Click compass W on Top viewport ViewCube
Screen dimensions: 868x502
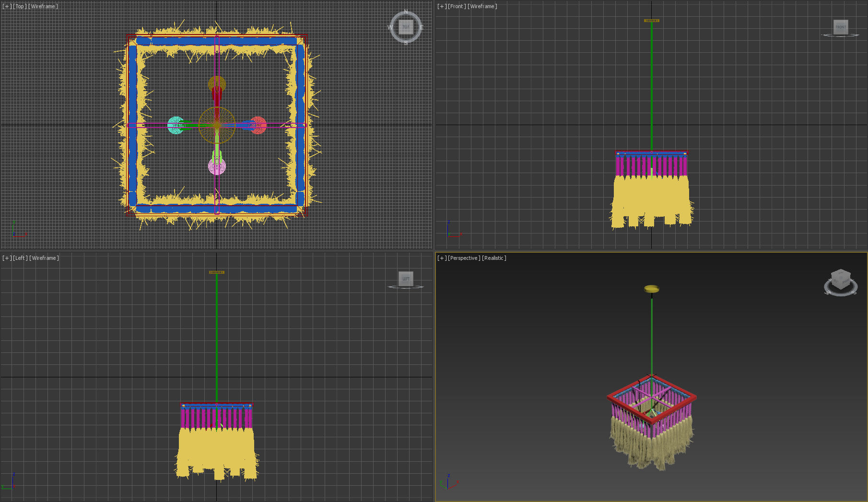pyautogui.click(x=390, y=27)
